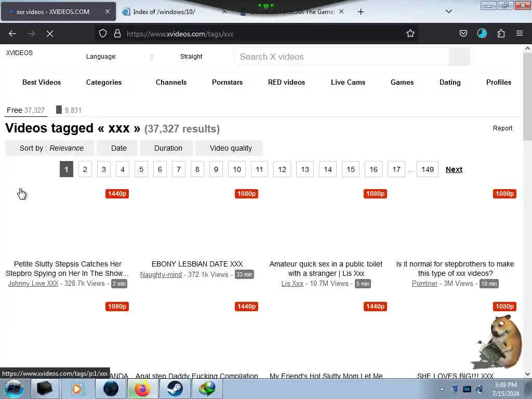Image resolution: width=532 pixels, height=399 pixels.
Task: Click the Search X videos field
Action: [x=341, y=57]
